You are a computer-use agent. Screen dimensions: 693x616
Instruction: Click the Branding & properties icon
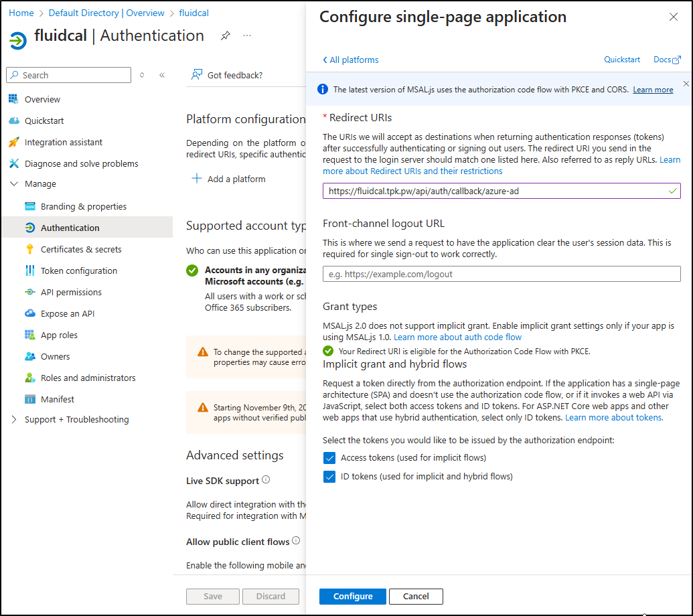[x=30, y=206]
